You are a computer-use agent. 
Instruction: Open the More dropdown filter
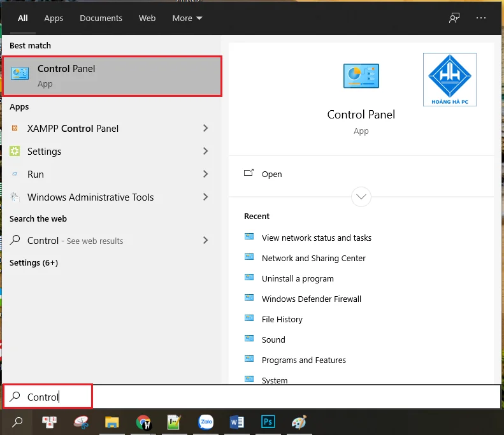tap(187, 18)
